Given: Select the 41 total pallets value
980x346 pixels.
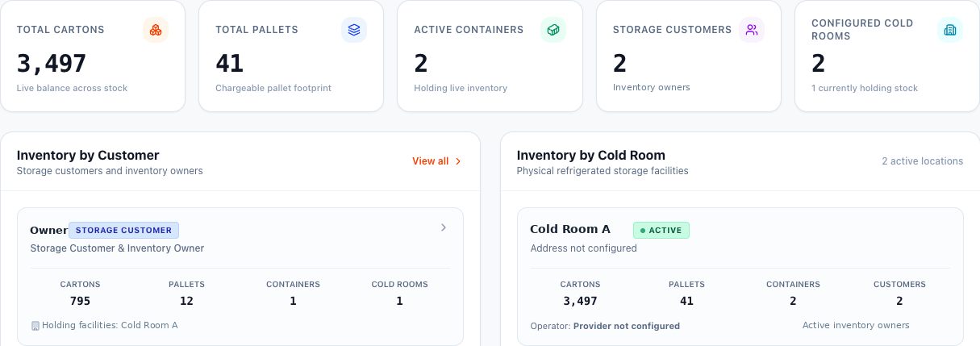Looking at the screenshot, I should coord(230,63).
